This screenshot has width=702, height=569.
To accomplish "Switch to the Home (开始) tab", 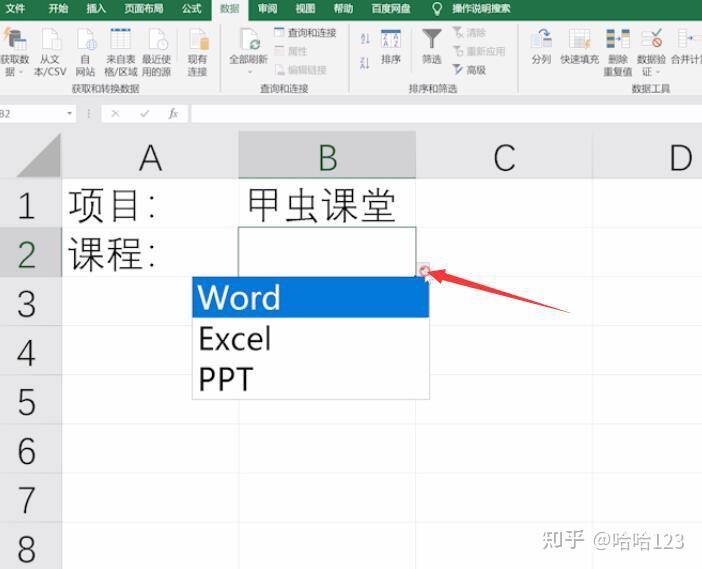I will coord(58,9).
